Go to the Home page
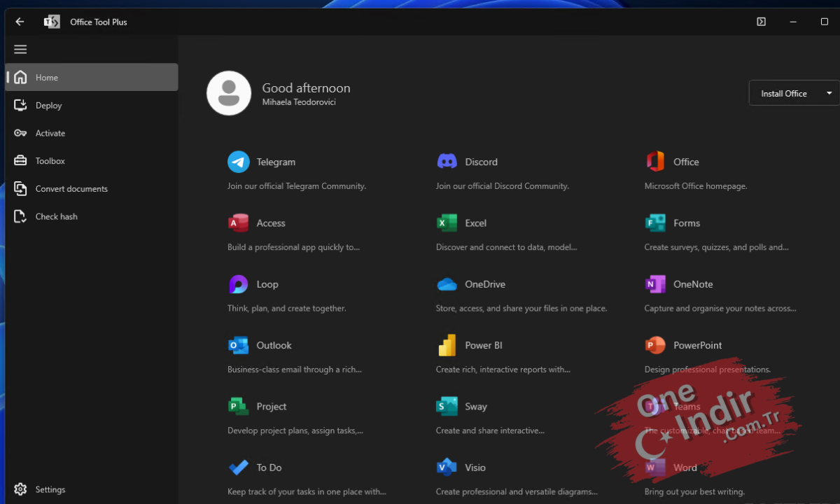This screenshot has height=504, width=840. pos(92,77)
